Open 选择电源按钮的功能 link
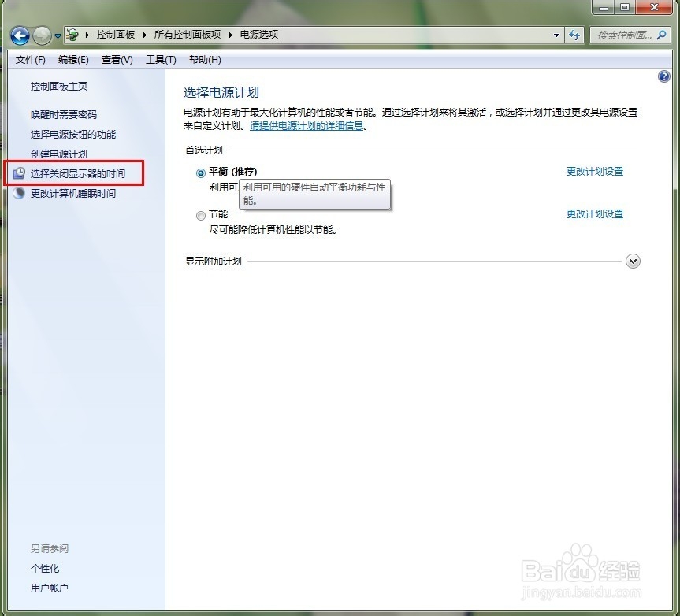The image size is (680, 616). coord(73,135)
